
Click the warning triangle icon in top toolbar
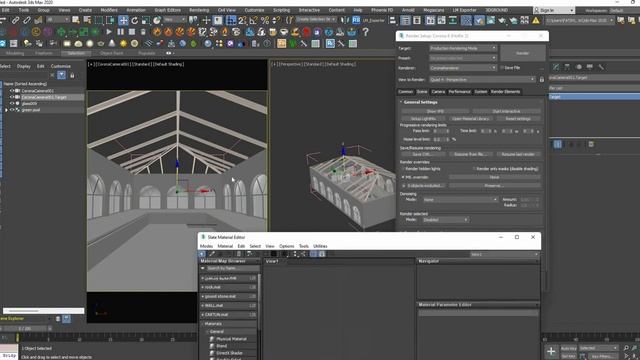[536, 20]
